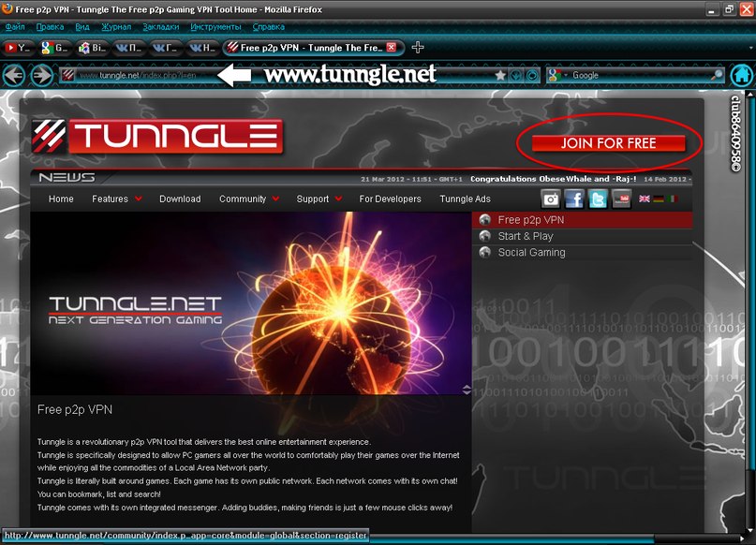Open the Справка menu

[x=269, y=27]
